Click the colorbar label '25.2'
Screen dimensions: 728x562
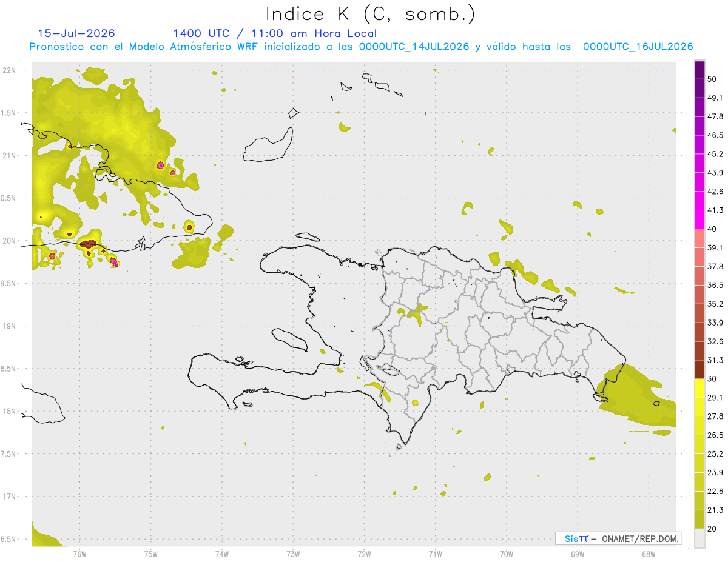click(x=715, y=454)
